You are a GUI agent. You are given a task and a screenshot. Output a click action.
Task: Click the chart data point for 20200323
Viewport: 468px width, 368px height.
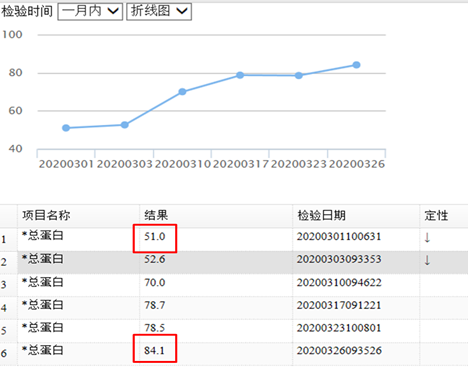pyautogui.click(x=299, y=76)
